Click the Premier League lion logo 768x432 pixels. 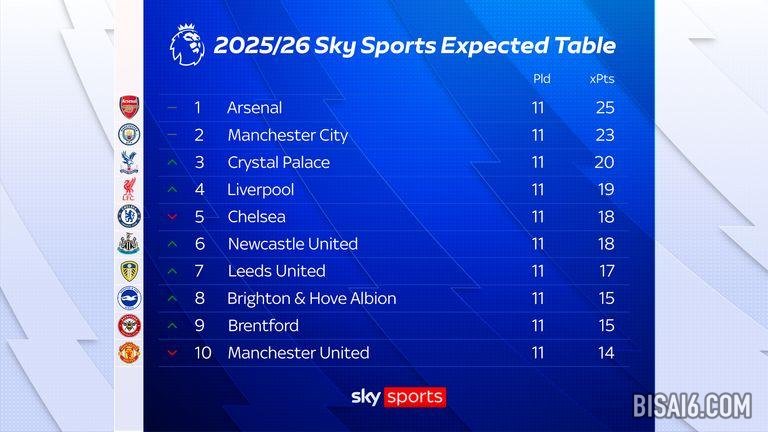[x=187, y=44]
